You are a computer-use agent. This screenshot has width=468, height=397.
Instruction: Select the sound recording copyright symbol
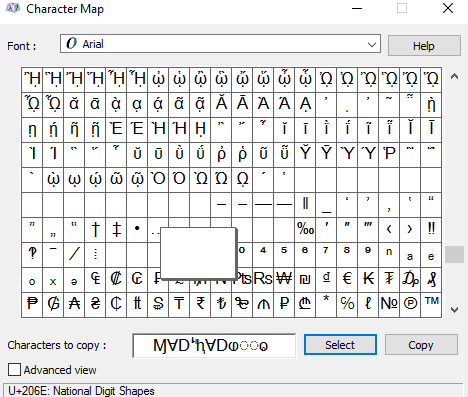[410, 304]
